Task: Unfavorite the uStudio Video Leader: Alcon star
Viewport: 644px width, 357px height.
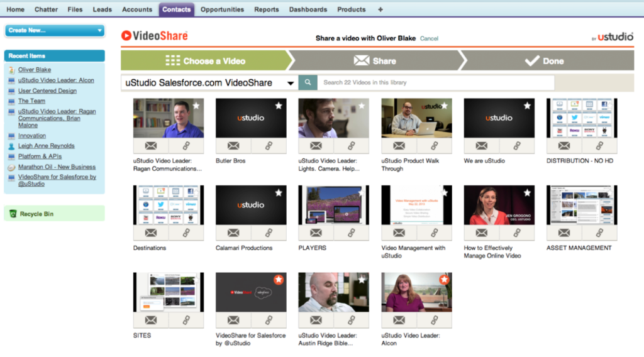Action: pyautogui.click(x=444, y=280)
